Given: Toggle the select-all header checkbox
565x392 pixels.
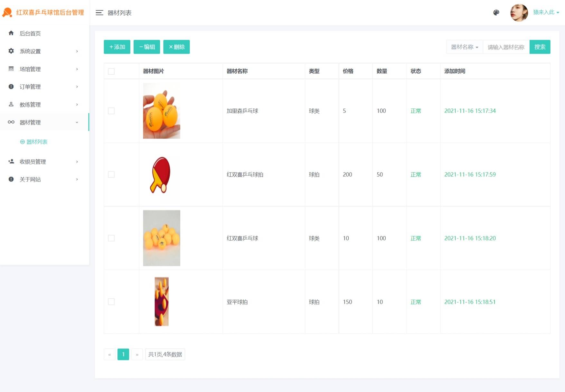Looking at the screenshot, I should click(x=111, y=71).
